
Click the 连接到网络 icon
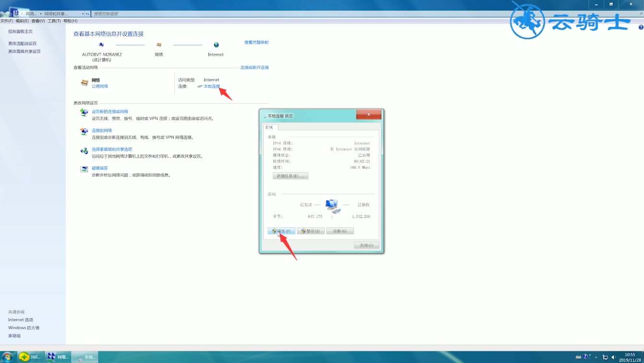(x=84, y=132)
